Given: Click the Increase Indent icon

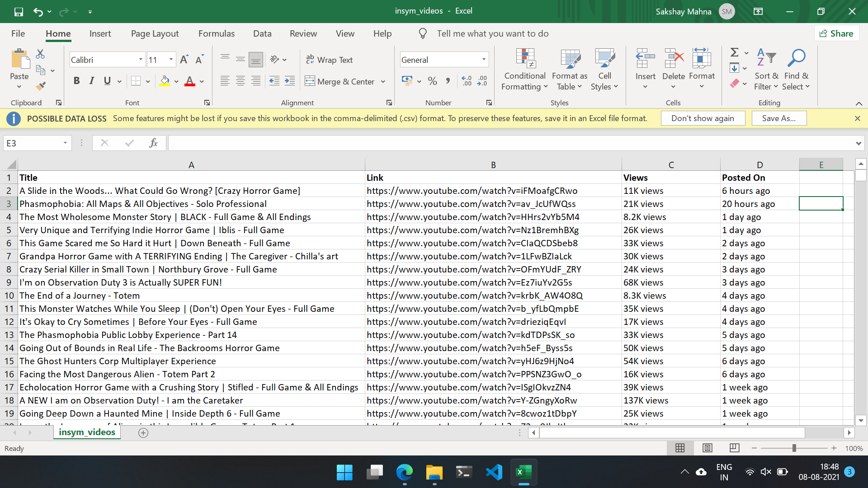Looking at the screenshot, I should 290,81.
